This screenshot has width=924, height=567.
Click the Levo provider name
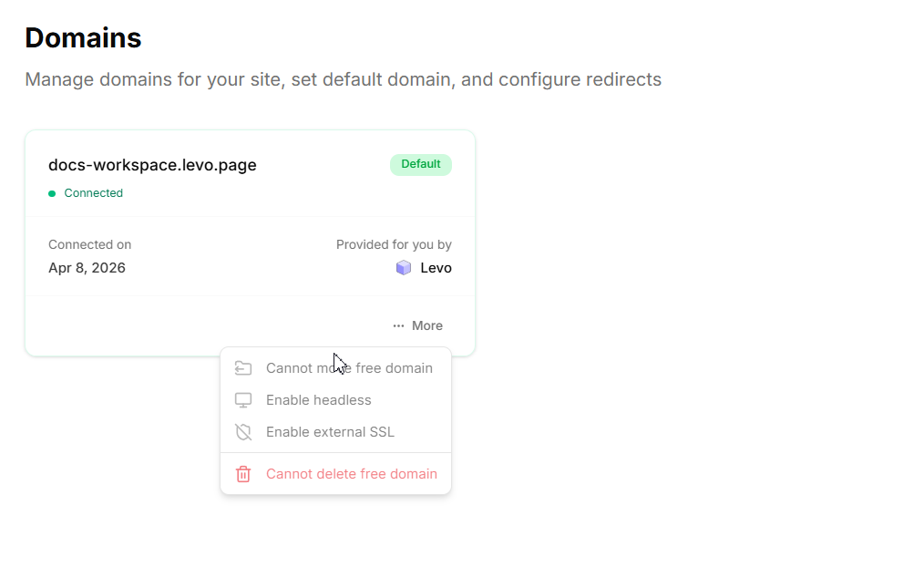(436, 268)
